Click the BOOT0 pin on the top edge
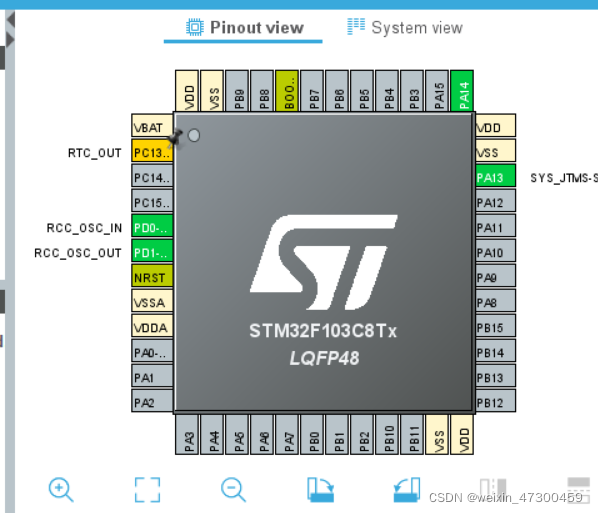 tap(287, 91)
